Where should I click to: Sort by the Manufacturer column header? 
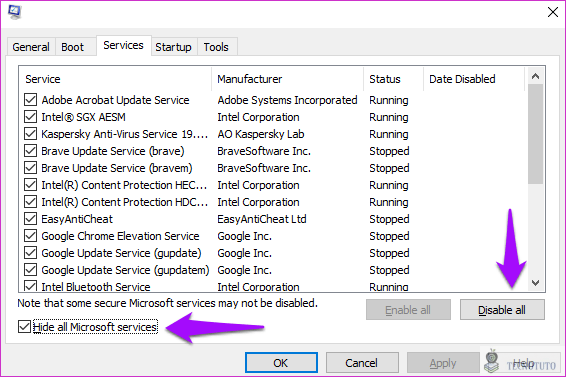(288, 79)
